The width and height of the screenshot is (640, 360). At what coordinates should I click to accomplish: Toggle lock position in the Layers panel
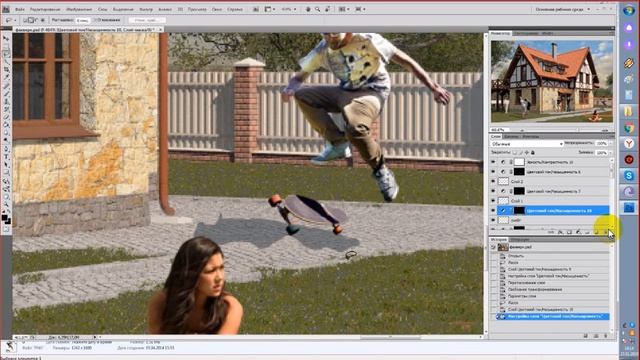527,153
